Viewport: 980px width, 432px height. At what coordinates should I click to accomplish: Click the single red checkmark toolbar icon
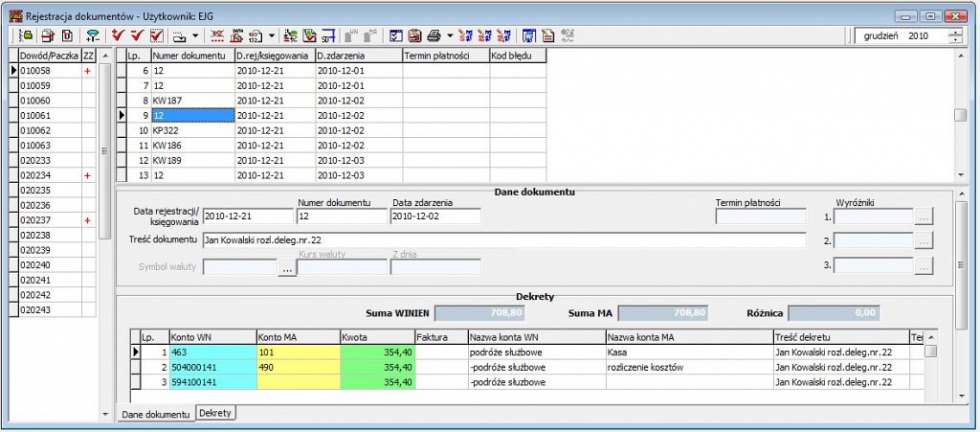[137, 35]
